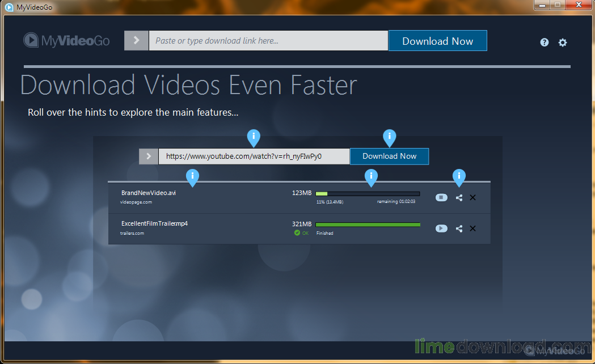595x364 pixels.
Task: Select the BrandNewVideo.avi file name
Action: coord(149,193)
